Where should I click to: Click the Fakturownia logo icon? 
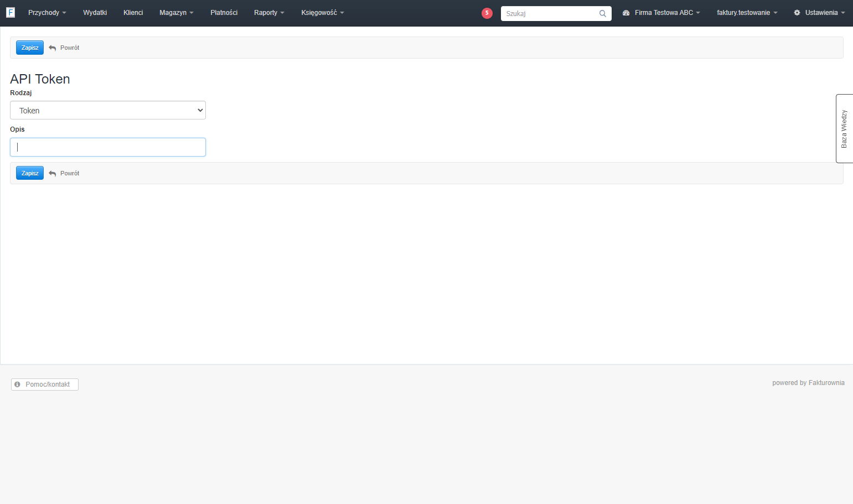click(11, 12)
